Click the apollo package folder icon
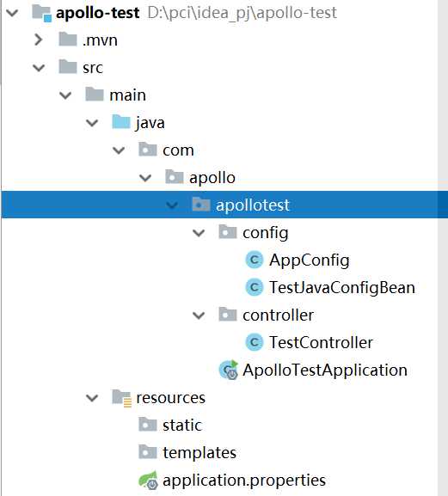 click(x=175, y=177)
